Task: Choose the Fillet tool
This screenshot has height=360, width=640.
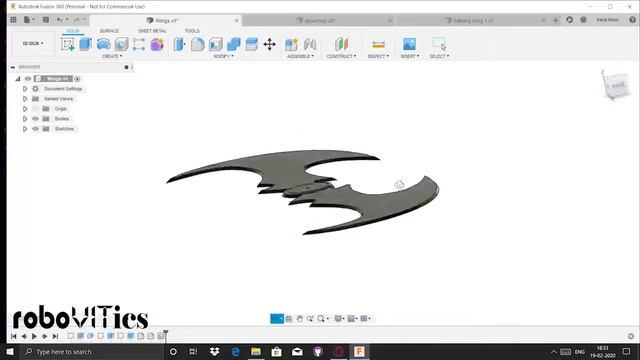Action: [198, 44]
